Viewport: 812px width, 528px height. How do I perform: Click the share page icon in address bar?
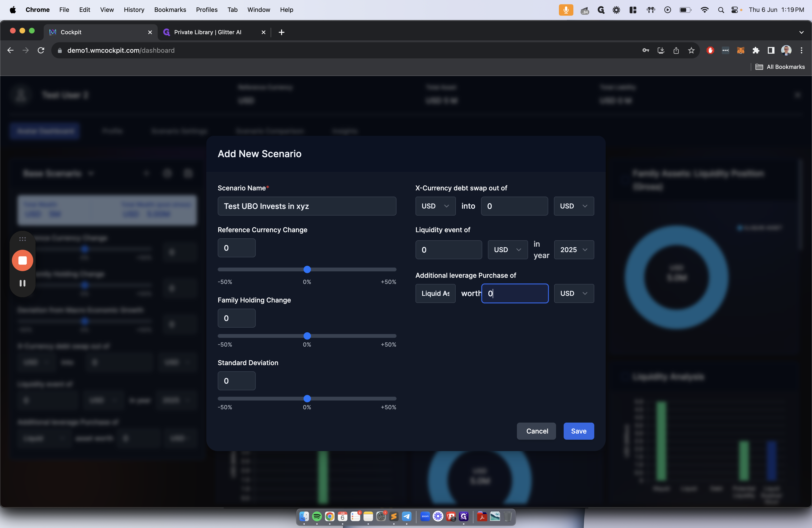tap(676, 51)
